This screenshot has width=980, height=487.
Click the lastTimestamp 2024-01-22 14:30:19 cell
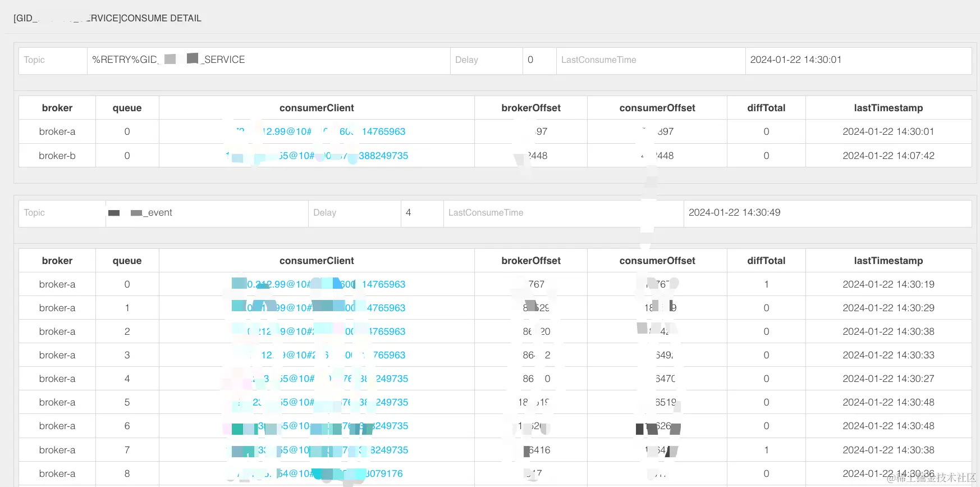tap(889, 284)
